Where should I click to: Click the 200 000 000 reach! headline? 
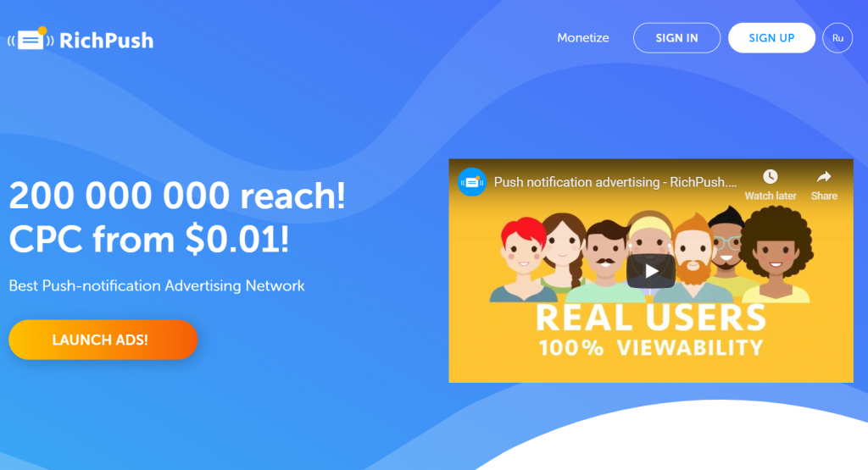(177, 196)
